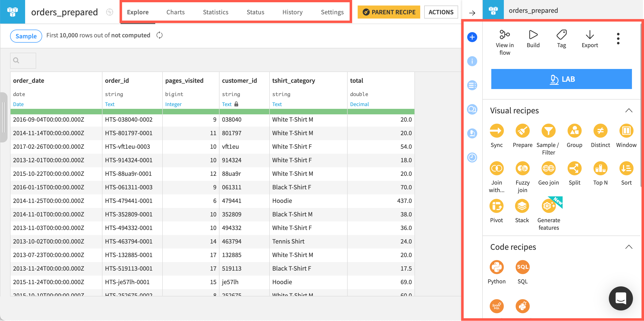The width and height of the screenshot is (644, 321).
Task: Open the tshirt_category Text meaning dropdown
Action: [277, 104]
